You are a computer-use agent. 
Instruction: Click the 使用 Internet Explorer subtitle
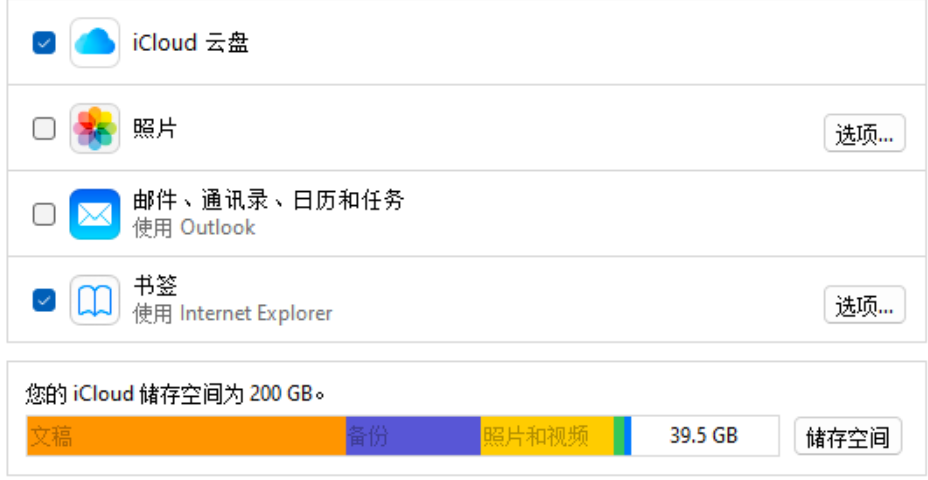(232, 314)
